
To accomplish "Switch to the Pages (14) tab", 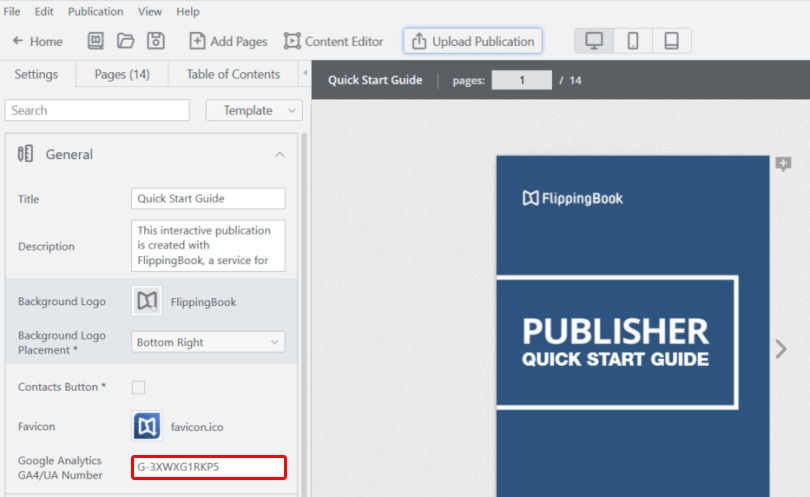I will pos(122,74).
